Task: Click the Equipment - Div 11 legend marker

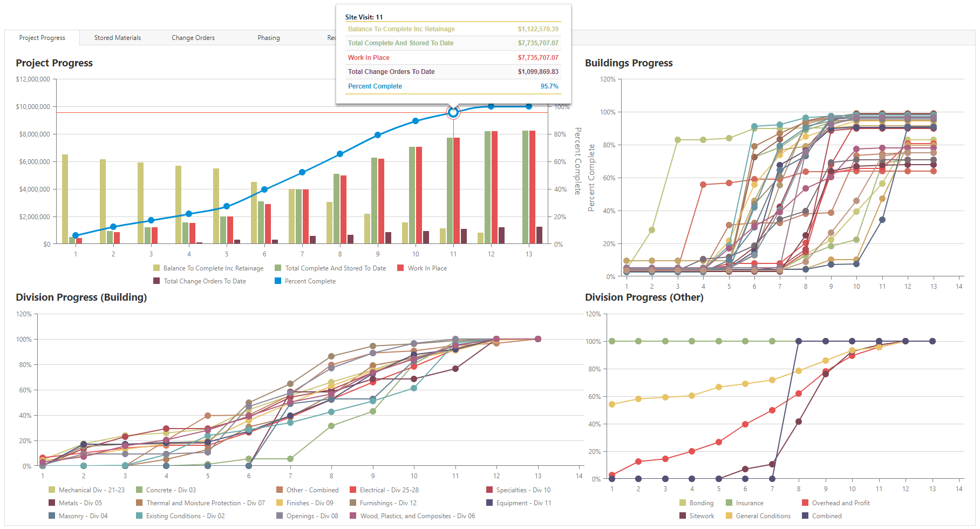Action: 489,503
